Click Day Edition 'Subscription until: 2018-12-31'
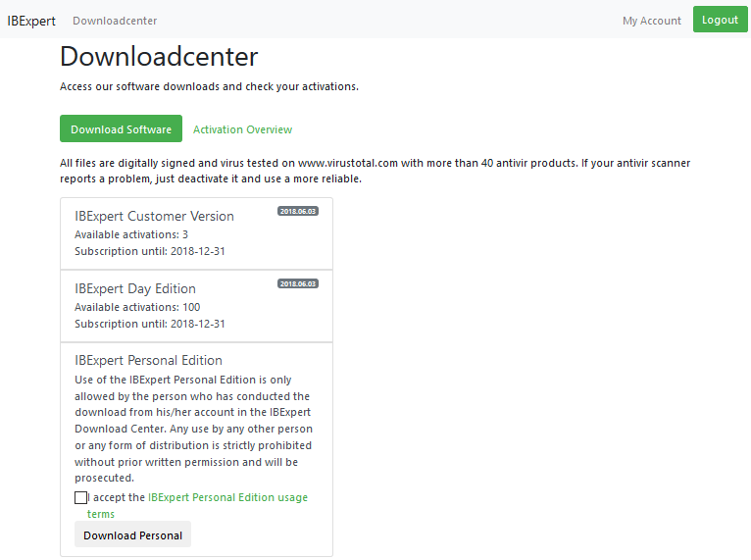The image size is (751, 560). (149, 324)
